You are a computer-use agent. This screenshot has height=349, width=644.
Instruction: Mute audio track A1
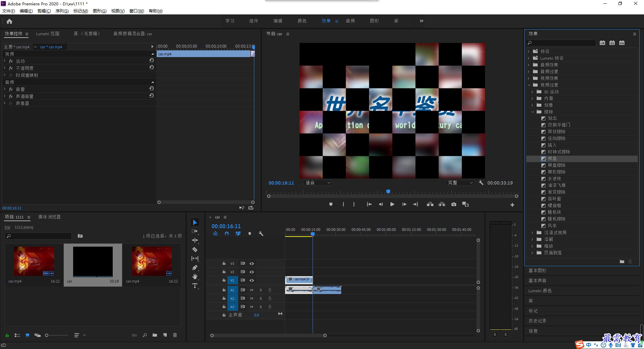click(252, 290)
